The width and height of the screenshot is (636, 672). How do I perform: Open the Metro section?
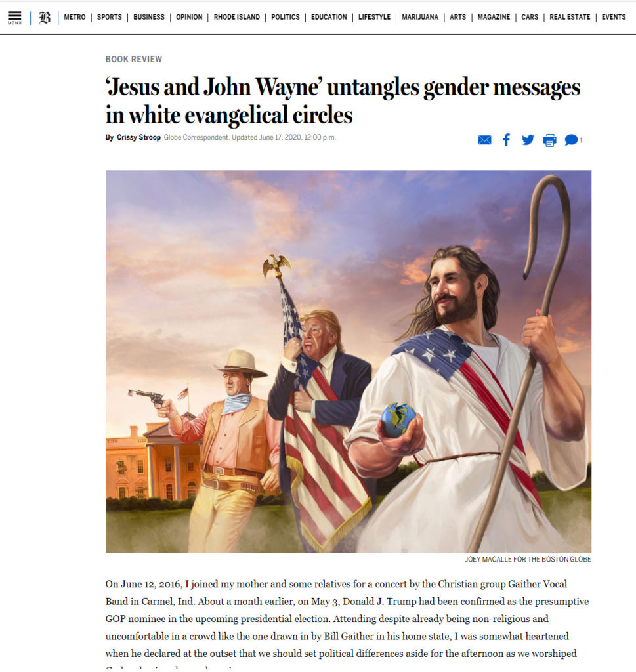point(75,17)
